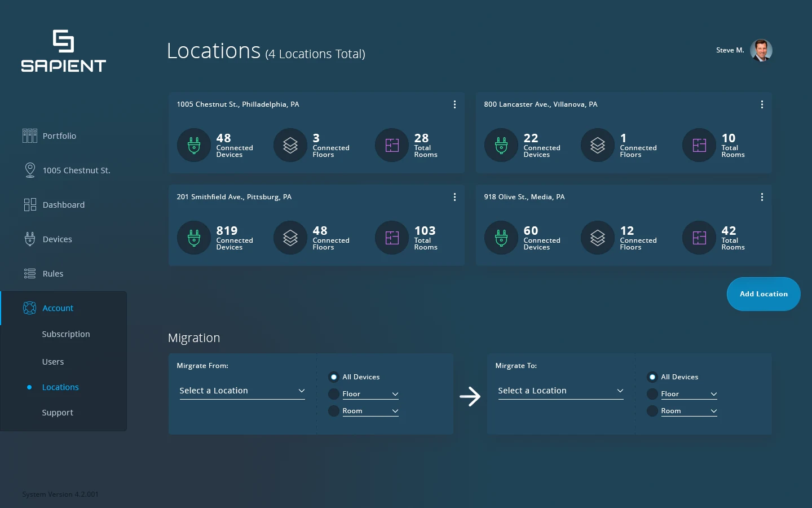Select All Devices radio under Migrate From
Screen dimensions: 812x508
click(x=334, y=377)
